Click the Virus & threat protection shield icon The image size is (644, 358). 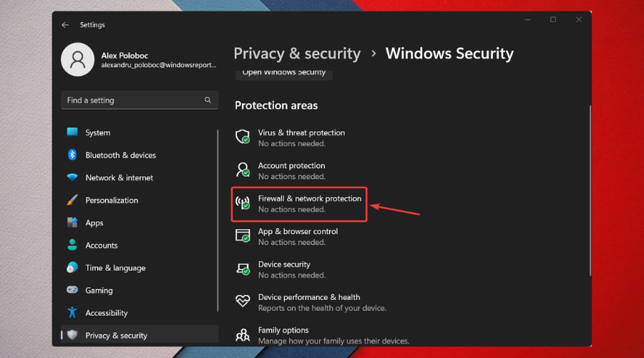pos(243,136)
